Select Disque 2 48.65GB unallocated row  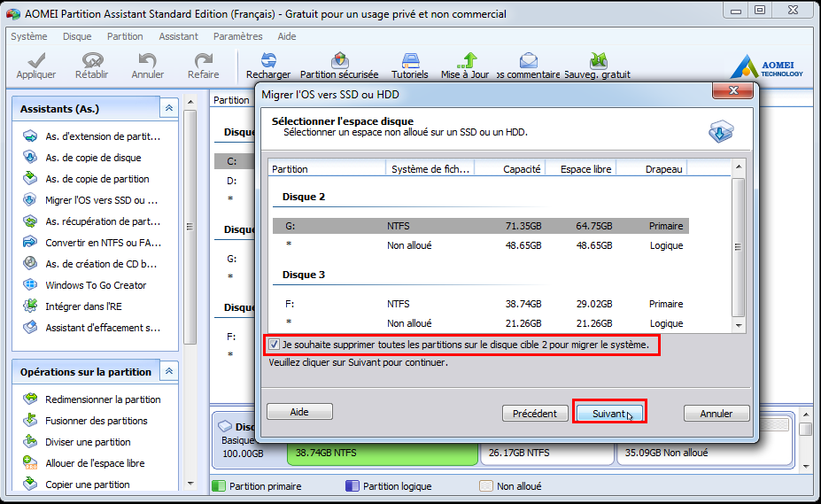pyautogui.click(x=481, y=245)
